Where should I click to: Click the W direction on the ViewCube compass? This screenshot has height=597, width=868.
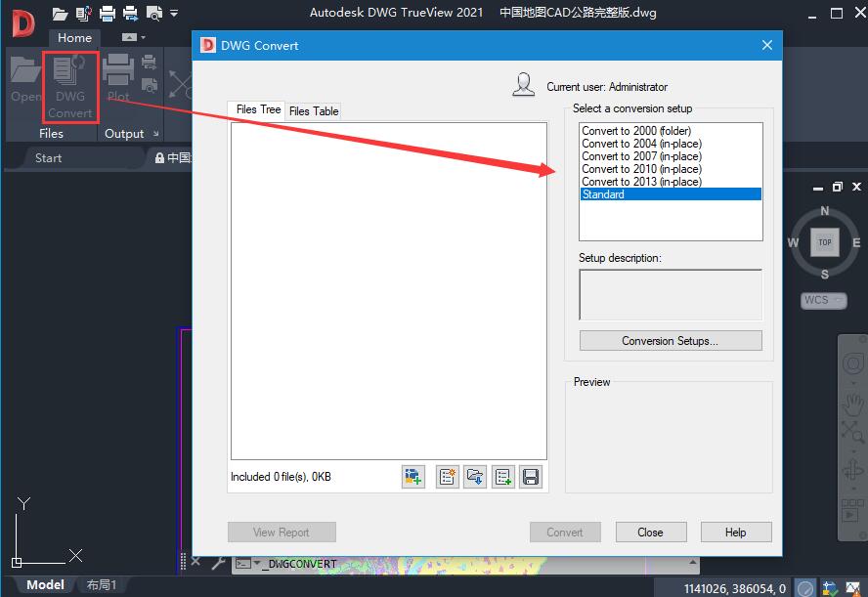(793, 243)
